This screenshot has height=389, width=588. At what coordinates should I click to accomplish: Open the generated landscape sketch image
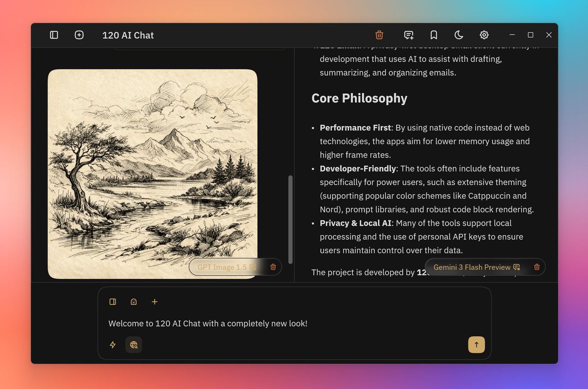point(152,174)
